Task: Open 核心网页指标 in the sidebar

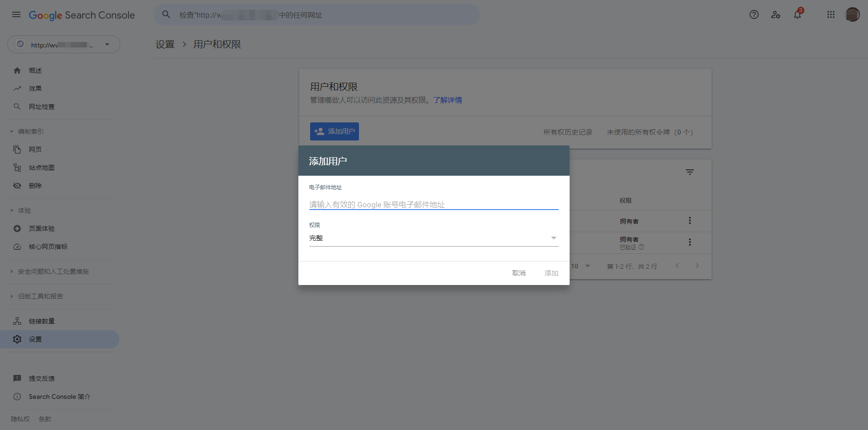Action: [x=48, y=247]
